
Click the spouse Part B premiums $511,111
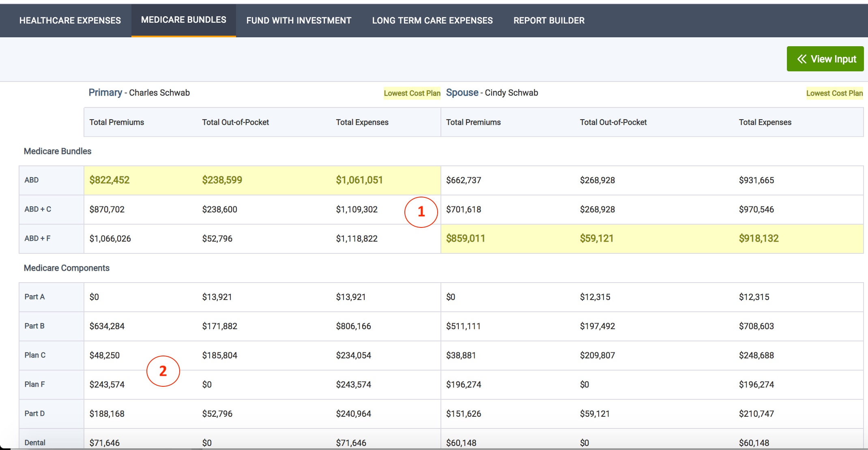[x=464, y=326]
